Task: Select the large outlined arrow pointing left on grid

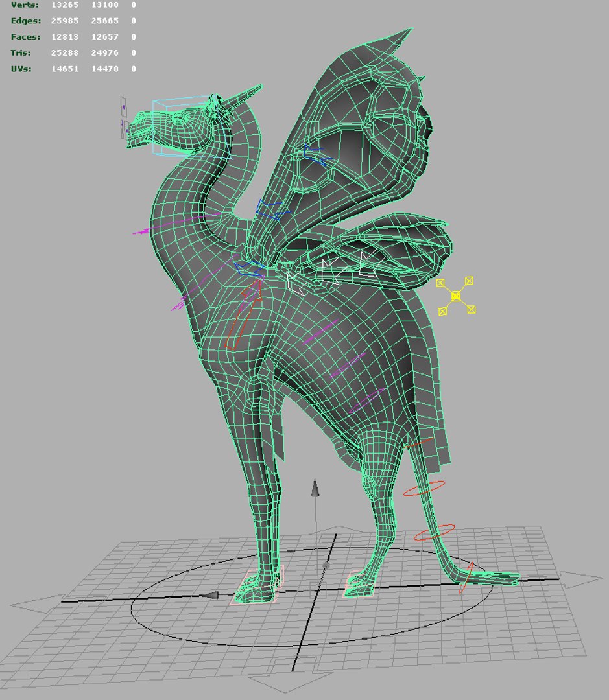Action: [x=38, y=605]
